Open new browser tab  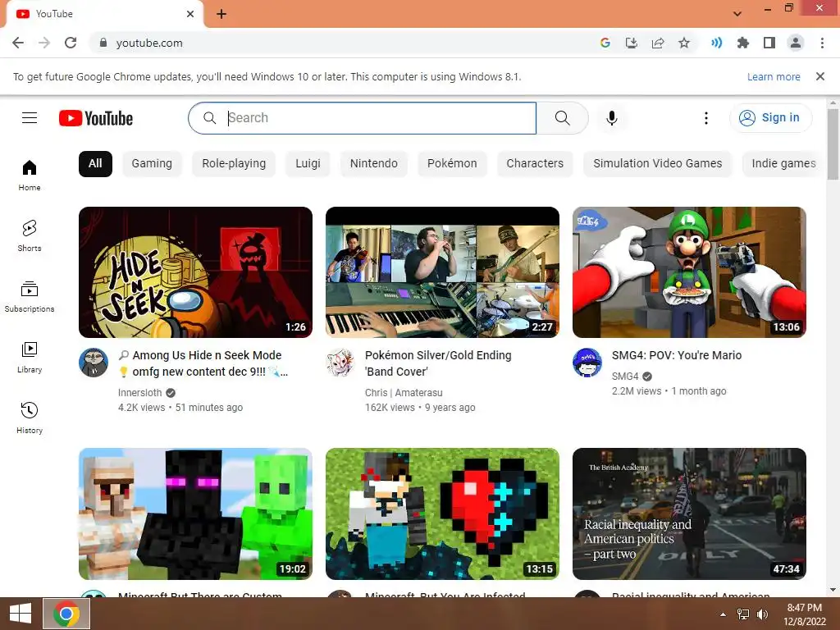point(221,14)
